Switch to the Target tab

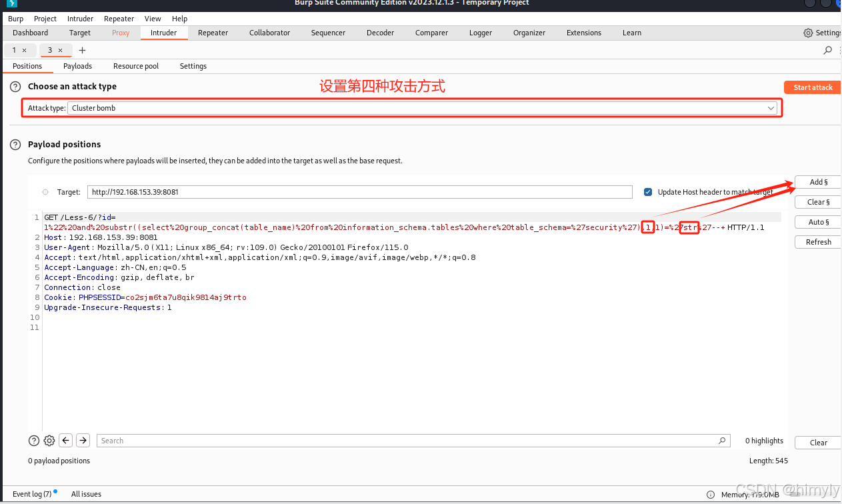80,33
